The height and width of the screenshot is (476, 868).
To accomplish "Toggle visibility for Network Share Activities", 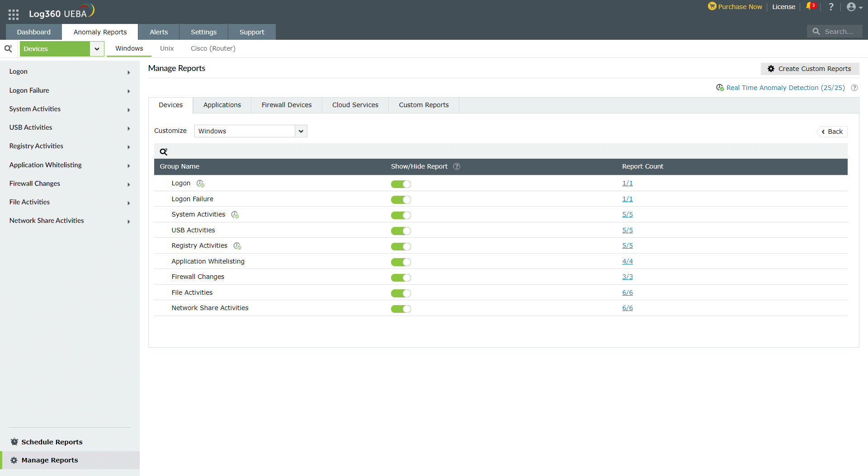I will click(401, 309).
